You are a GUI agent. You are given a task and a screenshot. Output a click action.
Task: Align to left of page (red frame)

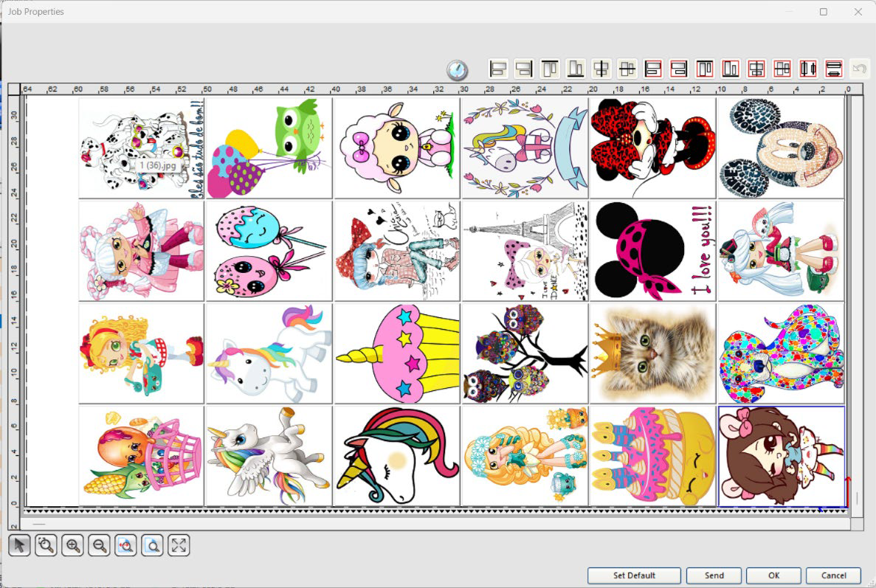tap(653, 69)
